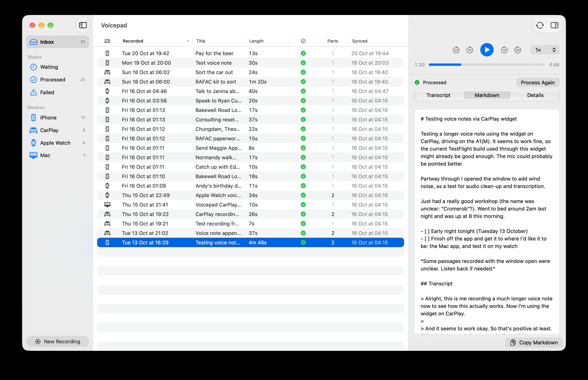Click Process Again button
The height and width of the screenshot is (380, 588).
pos(538,82)
